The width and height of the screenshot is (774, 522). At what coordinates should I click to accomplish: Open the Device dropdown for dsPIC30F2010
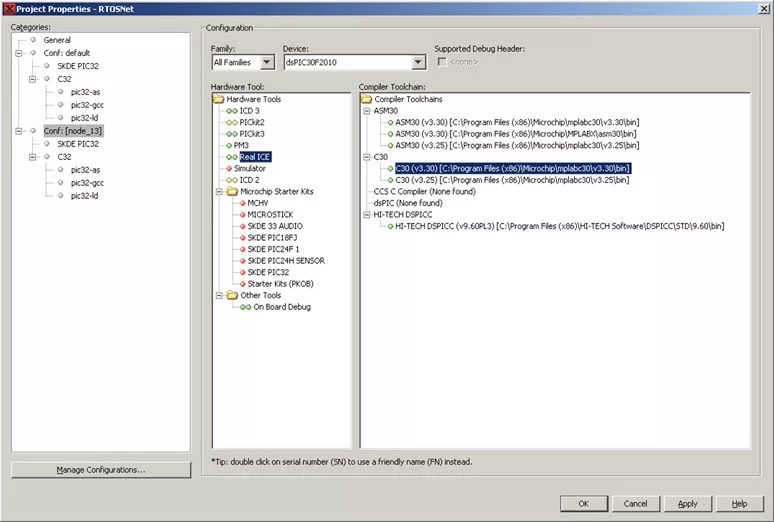(x=418, y=62)
